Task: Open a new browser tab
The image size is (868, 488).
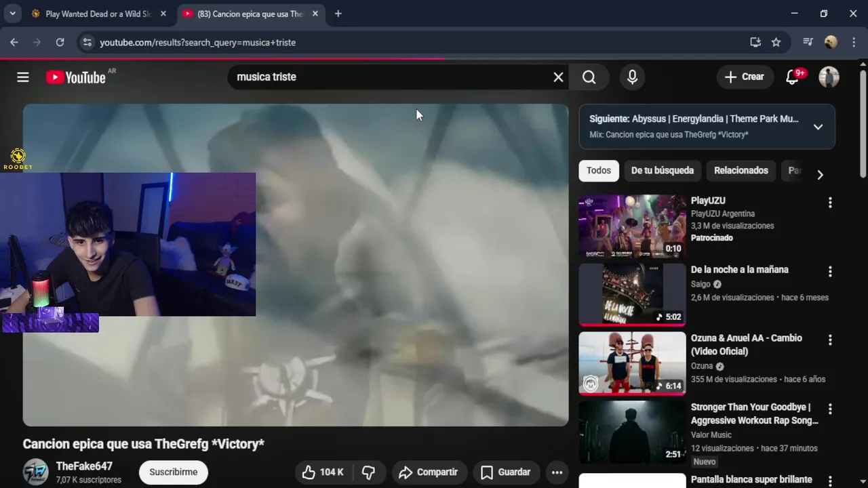Action: [338, 14]
